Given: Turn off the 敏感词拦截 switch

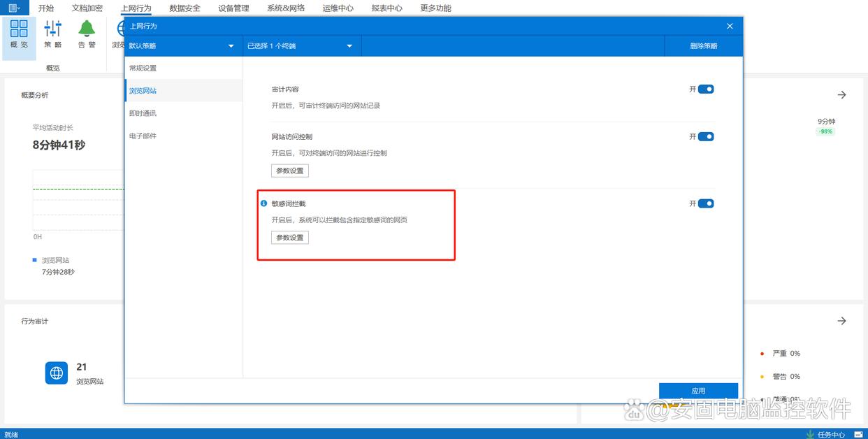Looking at the screenshot, I should 706,203.
